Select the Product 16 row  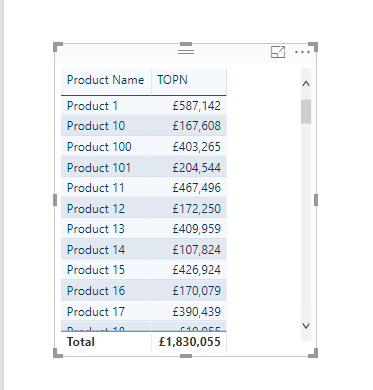tap(144, 291)
